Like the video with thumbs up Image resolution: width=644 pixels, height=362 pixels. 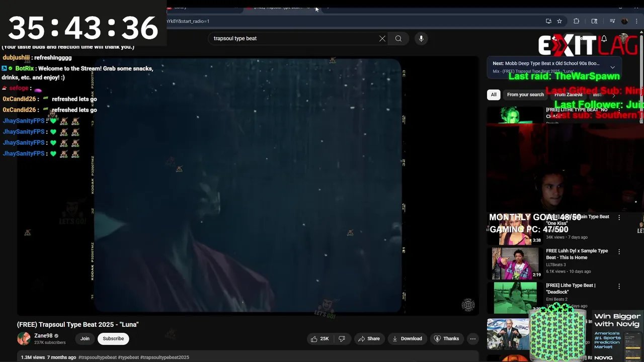pyautogui.click(x=320, y=339)
